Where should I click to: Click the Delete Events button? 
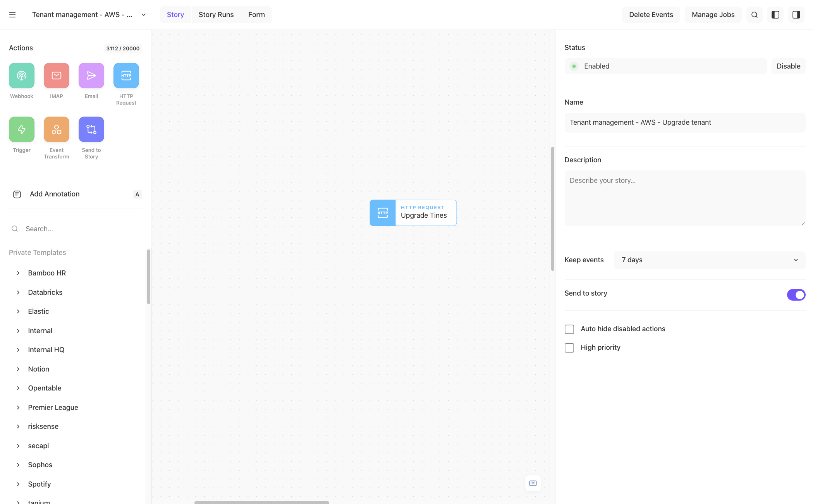651,15
